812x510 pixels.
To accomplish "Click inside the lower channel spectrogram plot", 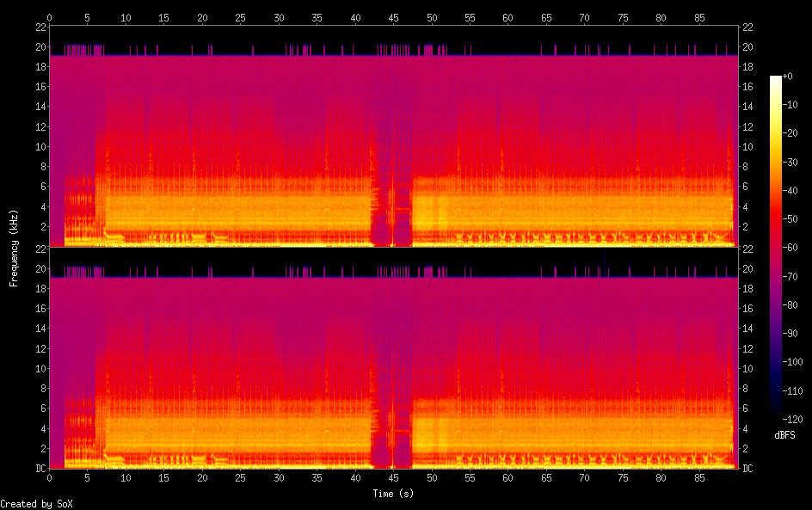I will [394, 359].
